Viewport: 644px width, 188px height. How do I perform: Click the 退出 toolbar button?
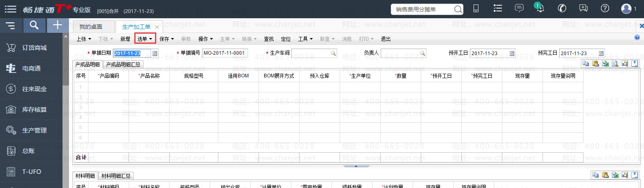[x=386, y=39]
